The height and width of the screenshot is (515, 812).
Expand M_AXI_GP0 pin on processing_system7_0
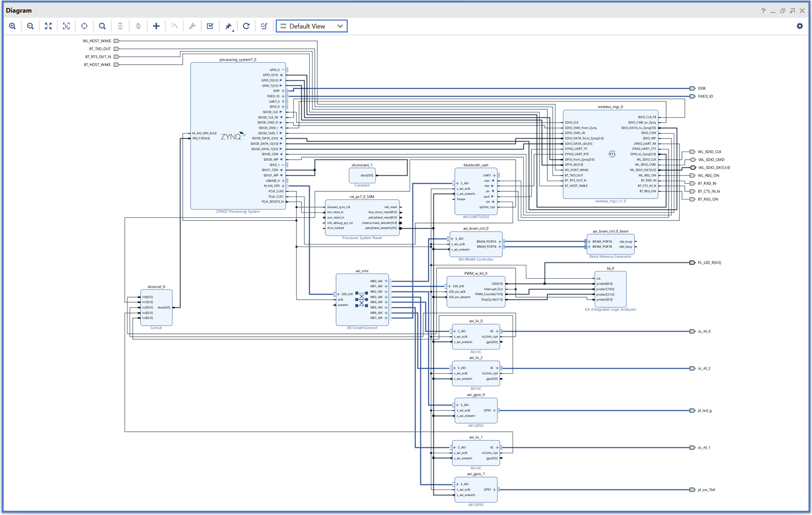[x=283, y=186]
